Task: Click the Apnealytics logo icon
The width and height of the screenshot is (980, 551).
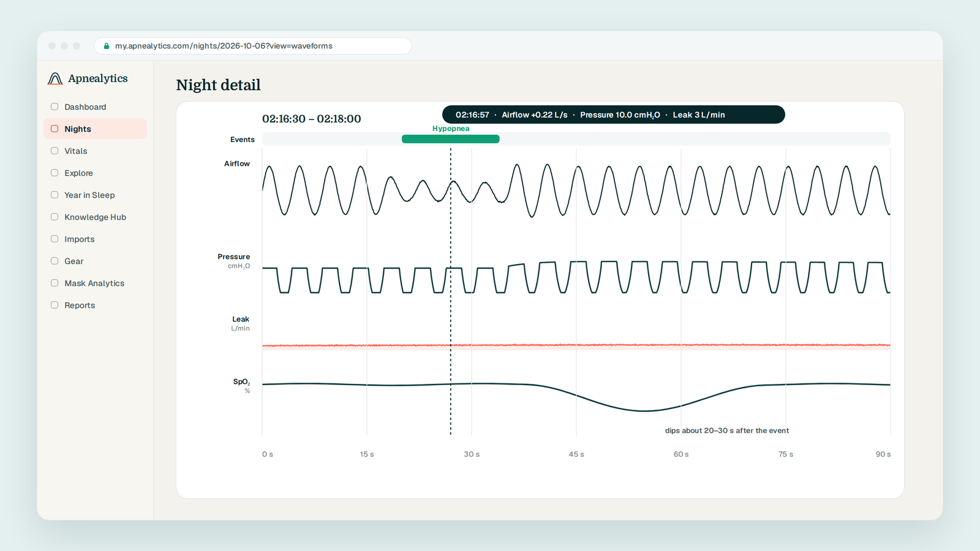Action: coord(55,78)
